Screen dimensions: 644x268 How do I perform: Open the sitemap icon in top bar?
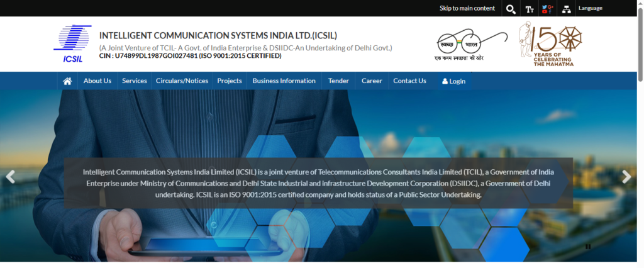pyautogui.click(x=567, y=9)
